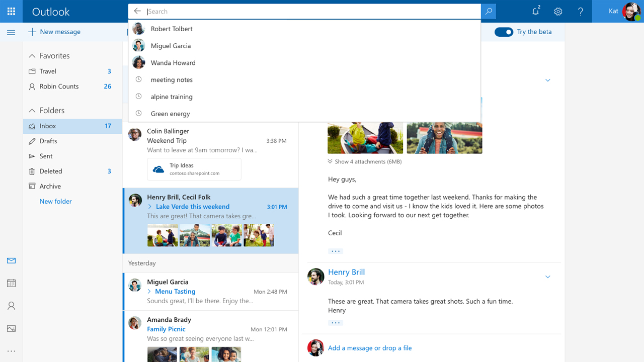
Task: Exit search with the back arrow icon
Action: tap(137, 11)
